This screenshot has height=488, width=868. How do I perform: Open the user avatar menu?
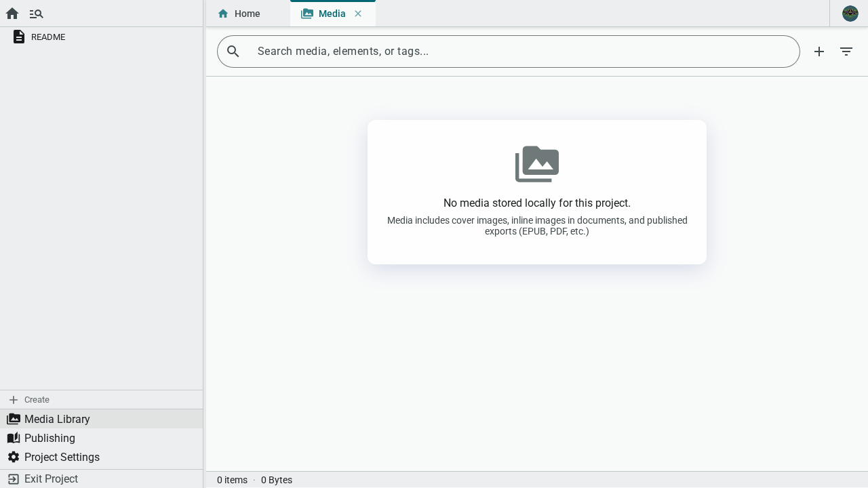coord(850,14)
